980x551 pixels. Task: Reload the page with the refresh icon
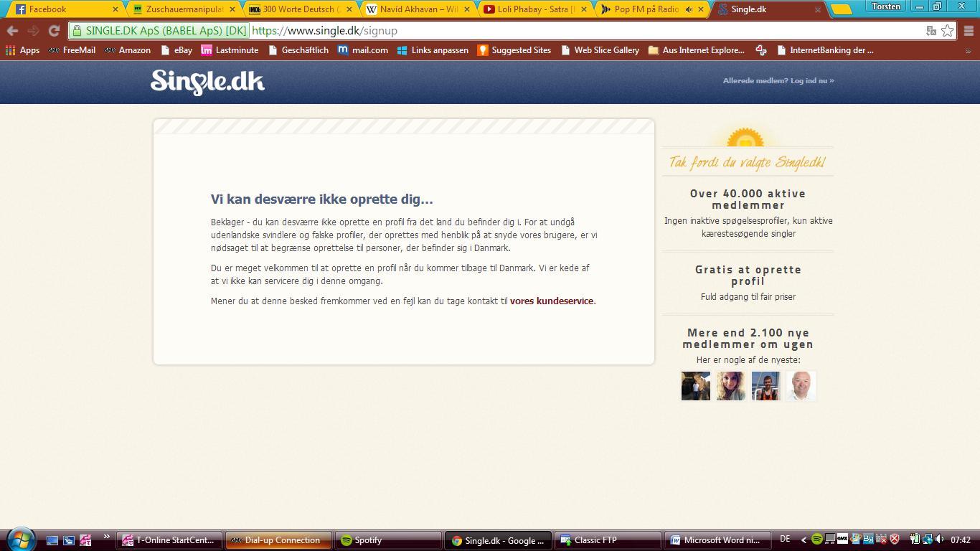(54, 31)
